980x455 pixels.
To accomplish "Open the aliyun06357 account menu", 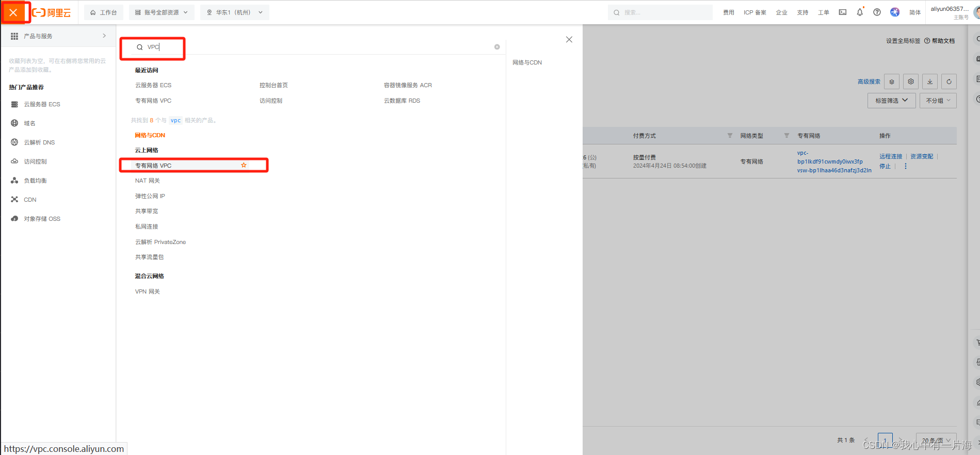I will pos(950,12).
